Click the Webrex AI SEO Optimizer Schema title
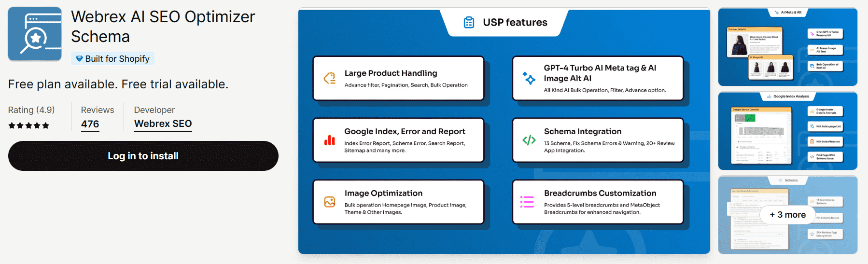Screen dimensions: 868x264 pos(163,27)
